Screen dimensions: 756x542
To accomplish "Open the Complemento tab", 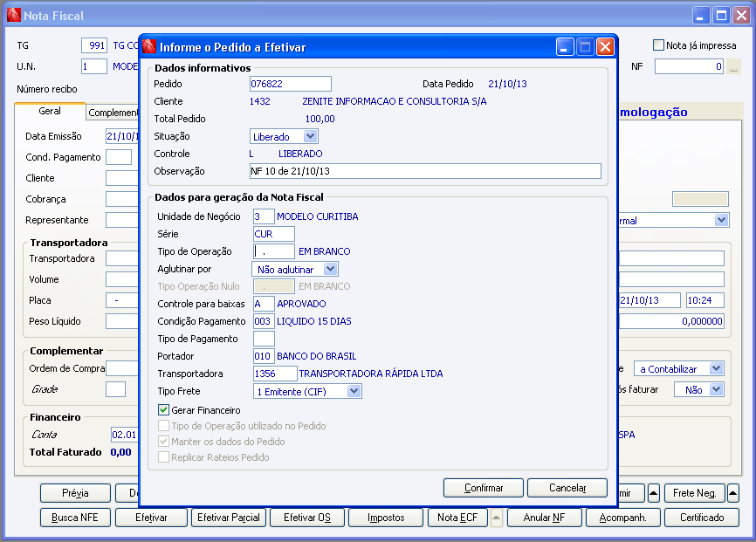I will point(113,113).
